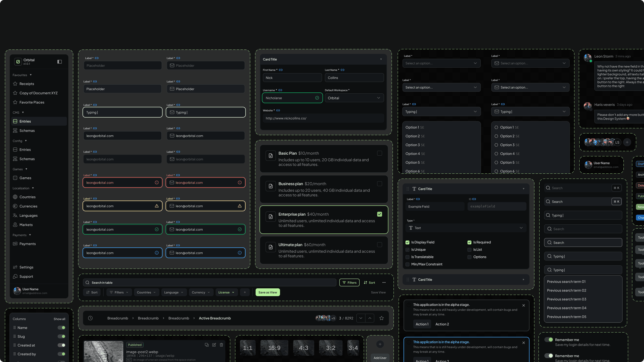The height and width of the screenshot is (362, 644).
Task: Click the trash icon on the image-post2.webp card
Action: (221, 345)
